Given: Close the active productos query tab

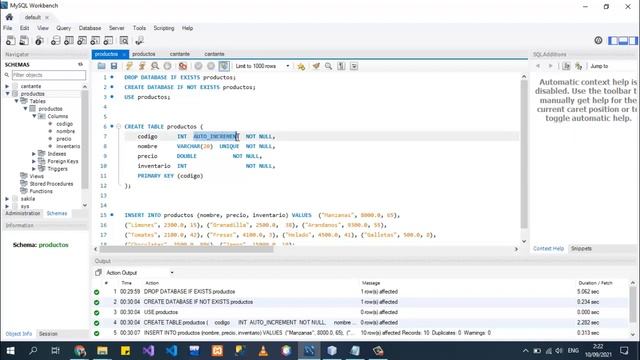Looking at the screenshot, I should [x=124, y=54].
